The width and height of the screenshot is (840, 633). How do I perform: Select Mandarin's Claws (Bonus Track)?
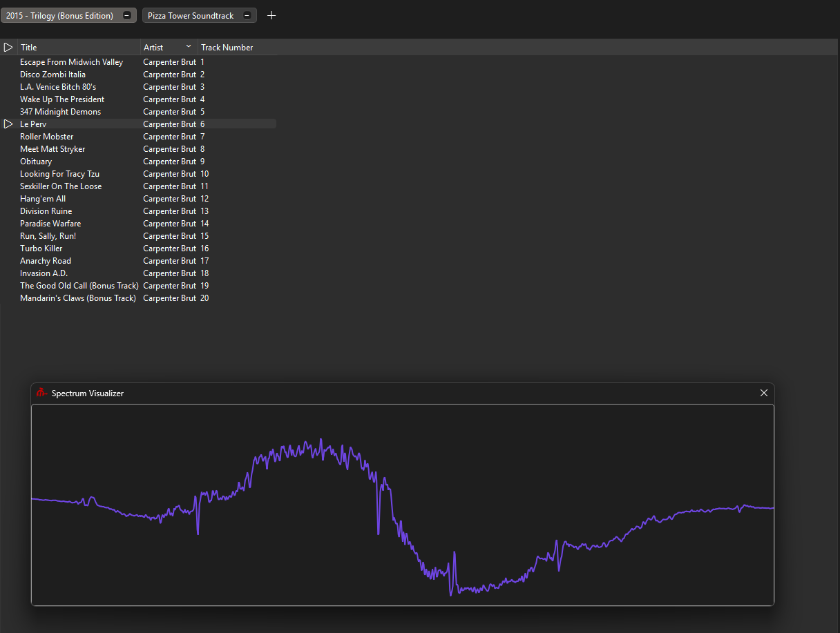coord(77,298)
